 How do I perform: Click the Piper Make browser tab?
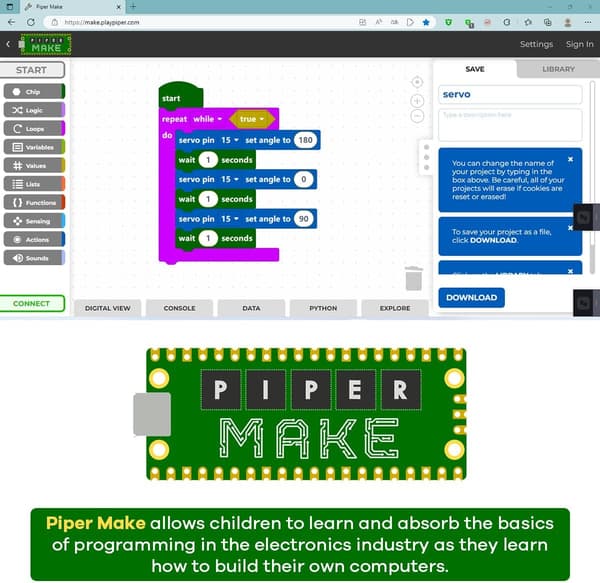(x=73, y=7)
